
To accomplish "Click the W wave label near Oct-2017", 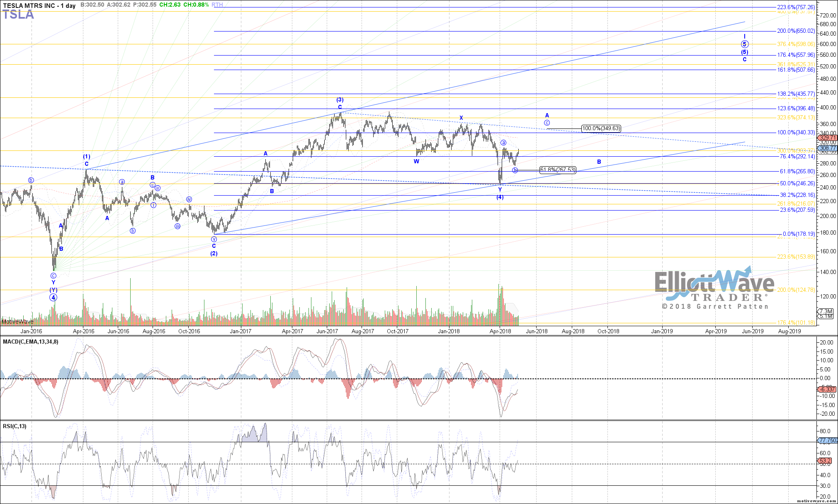I will [416, 161].
